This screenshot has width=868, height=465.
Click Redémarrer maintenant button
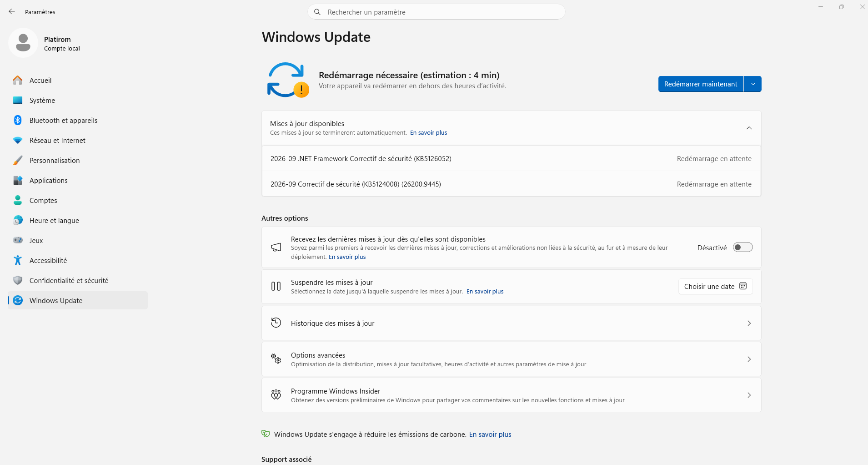pos(701,84)
